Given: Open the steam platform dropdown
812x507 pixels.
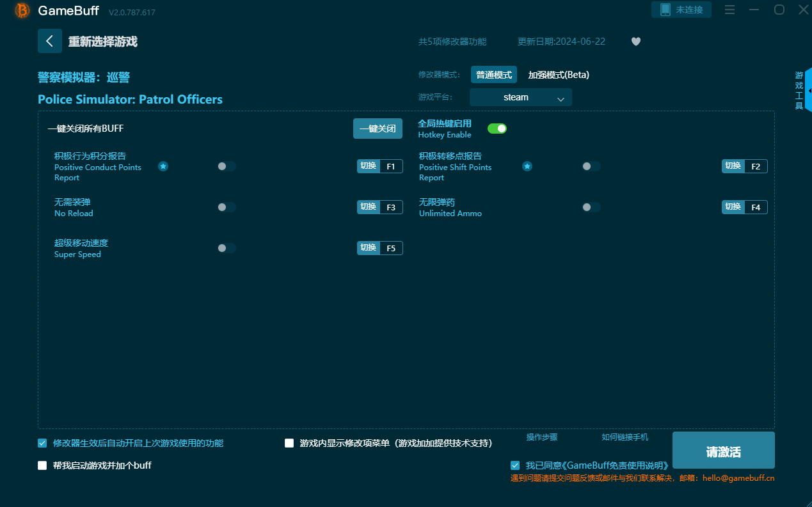Looking at the screenshot, I should (521, 97).
